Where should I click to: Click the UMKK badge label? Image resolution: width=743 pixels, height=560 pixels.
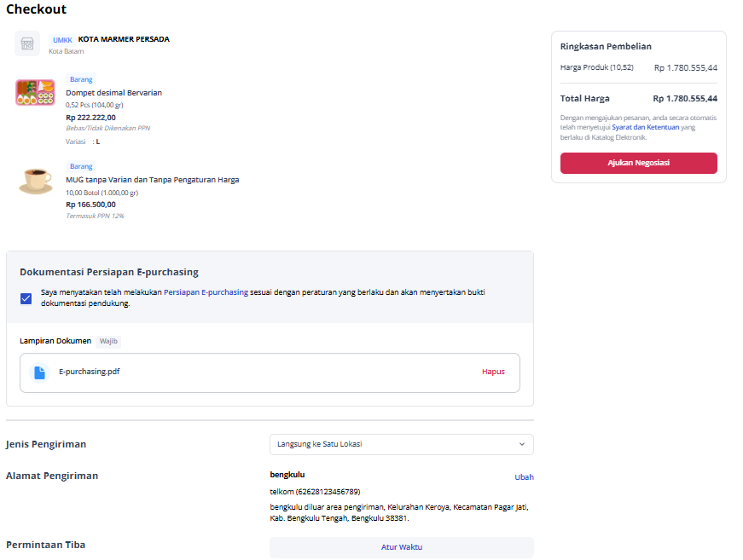[62, 40]
